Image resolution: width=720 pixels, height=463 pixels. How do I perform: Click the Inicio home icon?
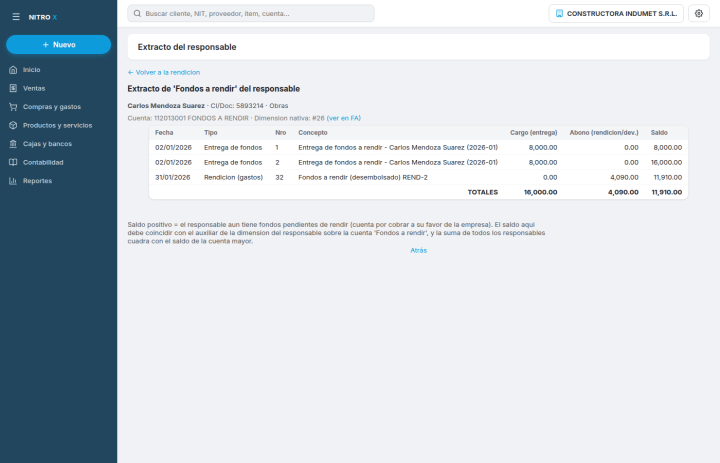tap(13, 70)
